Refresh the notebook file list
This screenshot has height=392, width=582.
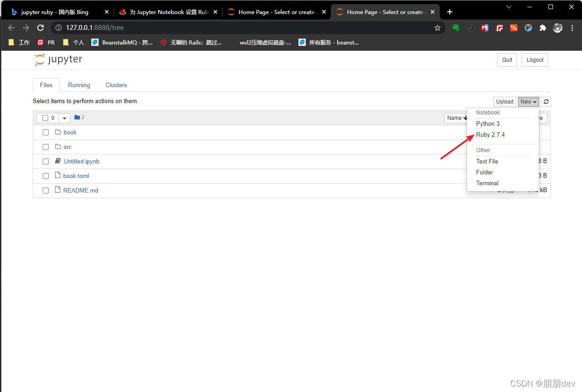point(546,102)
